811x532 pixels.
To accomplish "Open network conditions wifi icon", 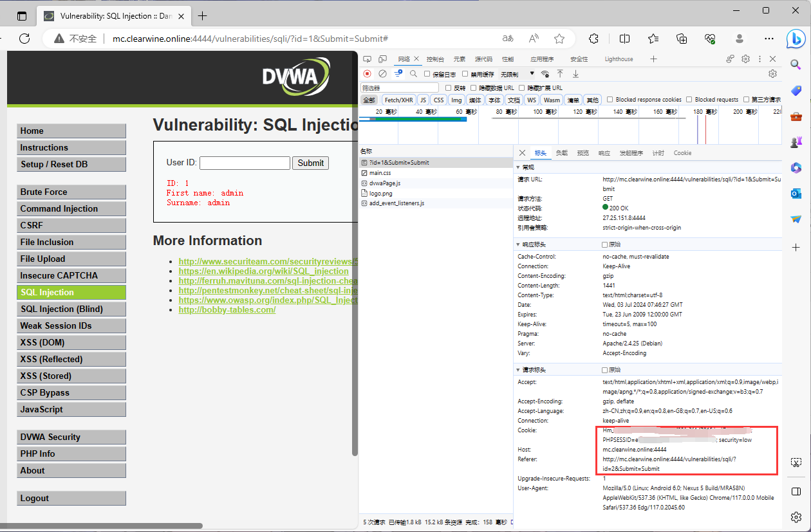I will click(x=545, y=74).
